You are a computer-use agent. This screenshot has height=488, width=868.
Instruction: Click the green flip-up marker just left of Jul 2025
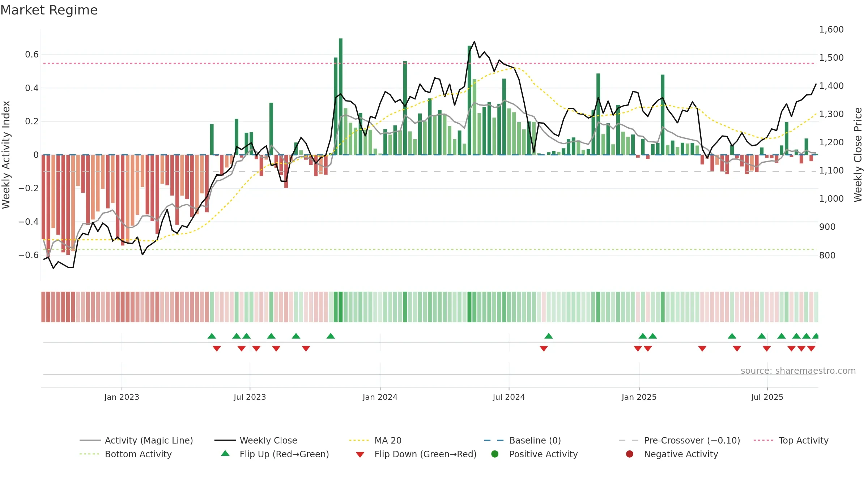(762, 336)
